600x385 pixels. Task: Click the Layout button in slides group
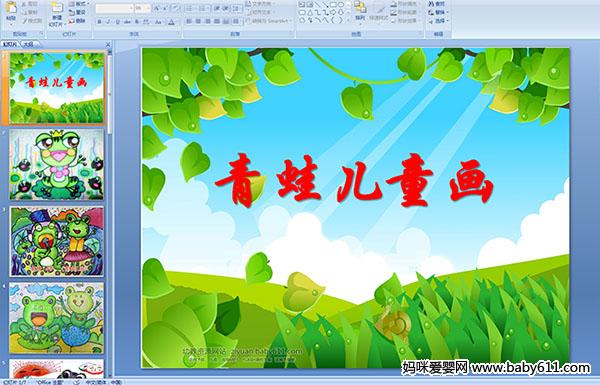[78, 4]
